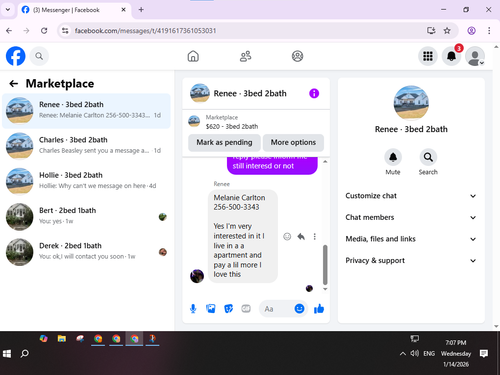Open Renee 3bed 2bath conversation

(x=86, y=111)
